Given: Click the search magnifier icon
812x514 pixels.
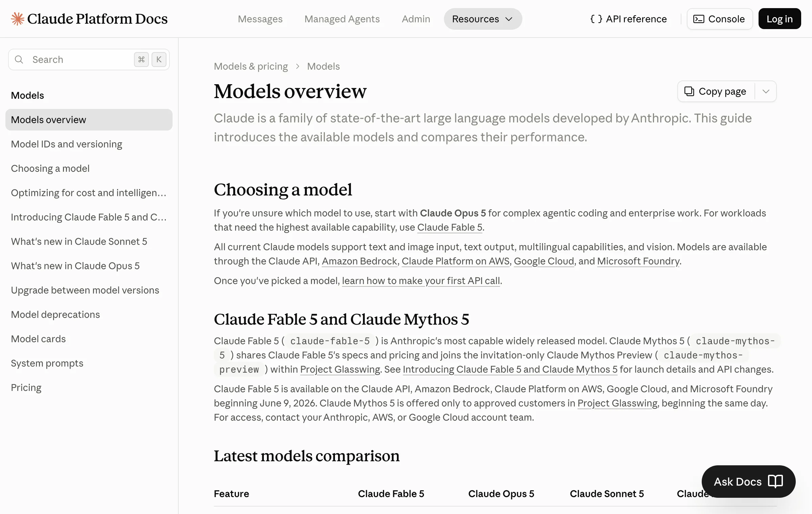Looking at the screenshot, I should 19,60.
